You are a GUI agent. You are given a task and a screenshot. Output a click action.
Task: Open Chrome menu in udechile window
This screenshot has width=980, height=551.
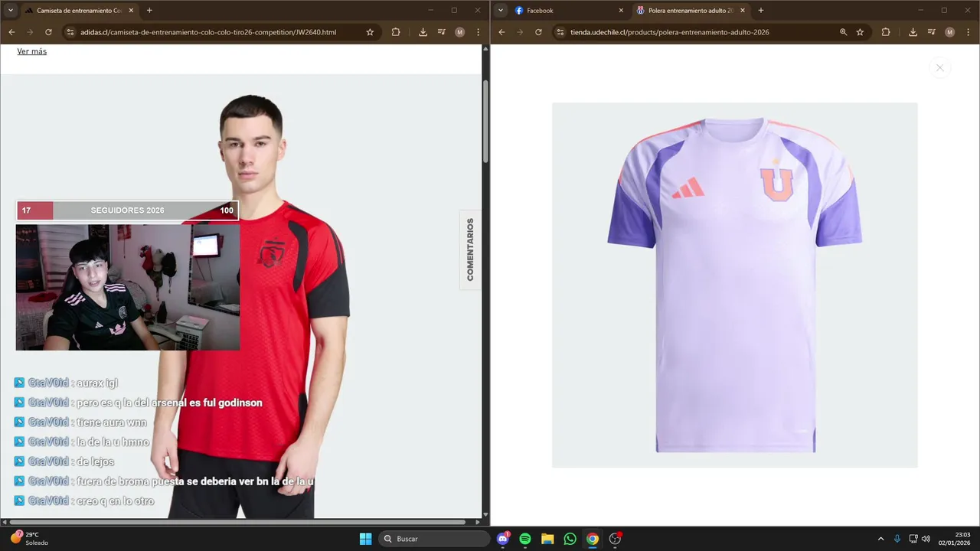click(968, 32)
